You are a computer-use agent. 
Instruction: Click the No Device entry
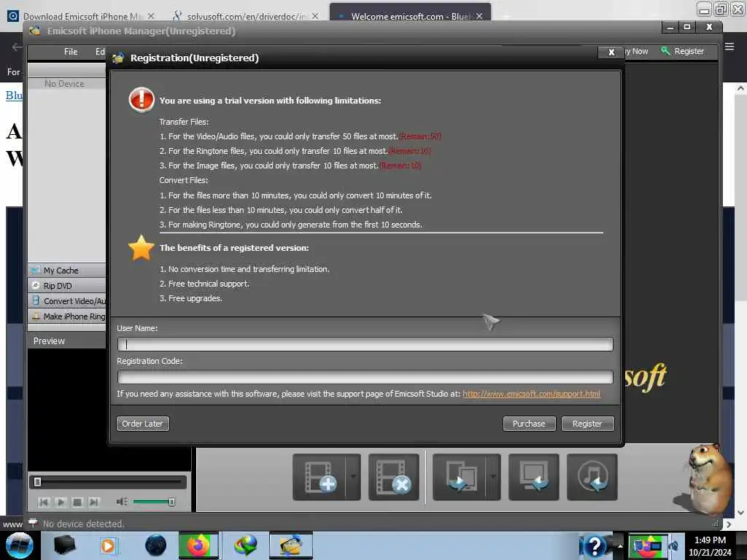[65, 84]
